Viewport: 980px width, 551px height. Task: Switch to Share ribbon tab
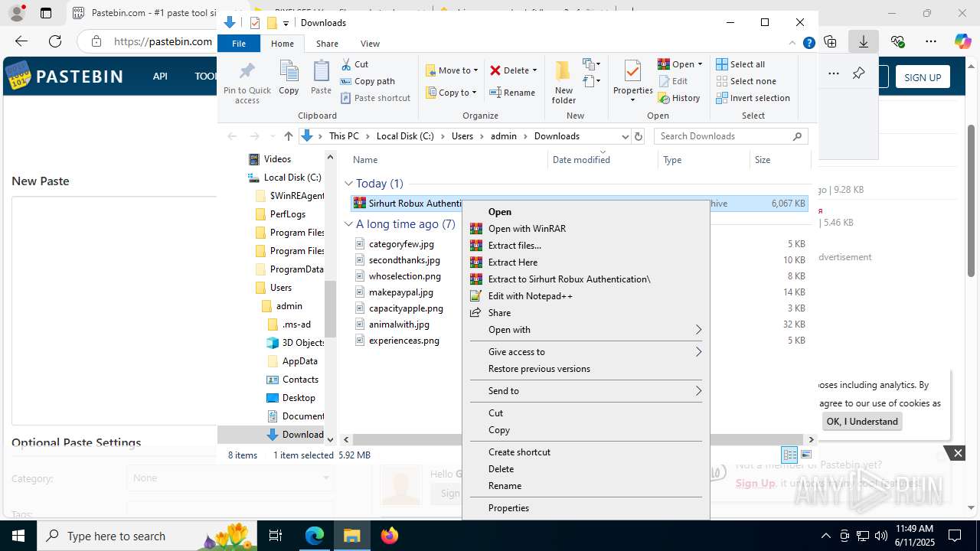point(327,44)
